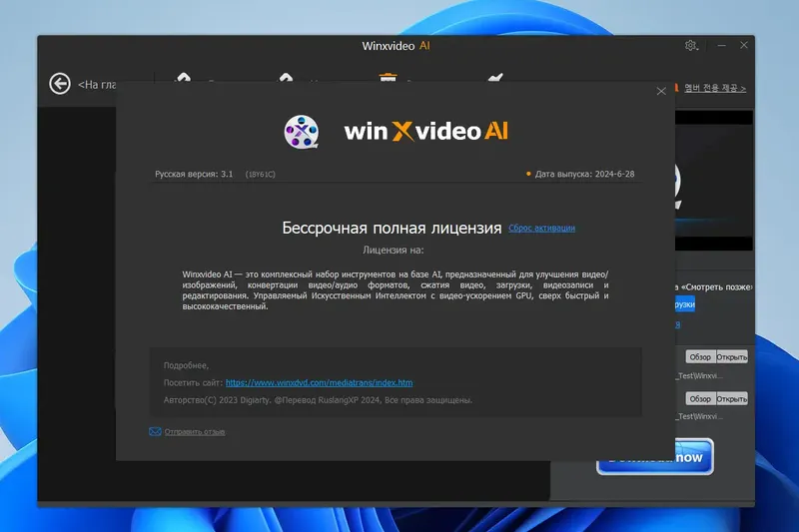Click the label 'Лицензия на:'
The image size is (799, 532).
click(x=393, y=250)
